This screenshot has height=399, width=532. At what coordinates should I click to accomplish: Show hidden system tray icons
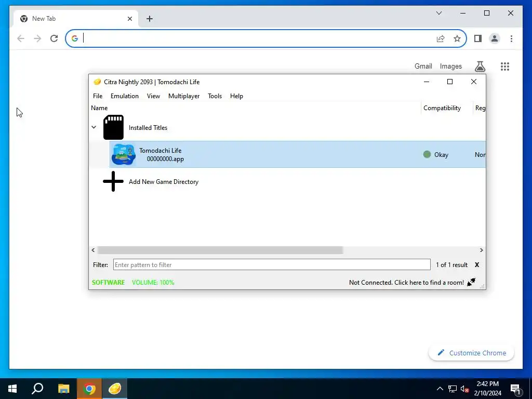440,389
